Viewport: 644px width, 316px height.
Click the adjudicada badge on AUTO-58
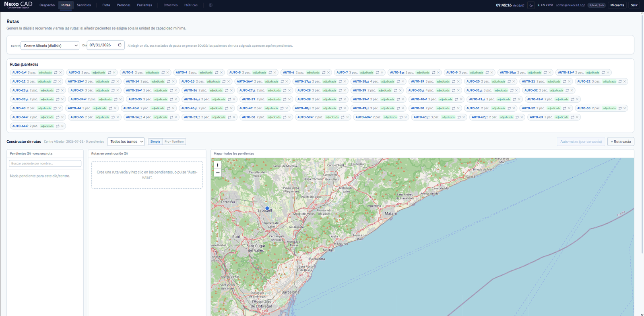(x=274, y=117)
